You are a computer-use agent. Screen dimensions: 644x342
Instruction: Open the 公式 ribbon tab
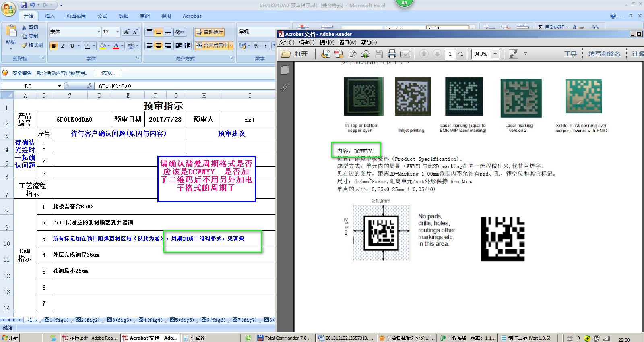(102, 16)
